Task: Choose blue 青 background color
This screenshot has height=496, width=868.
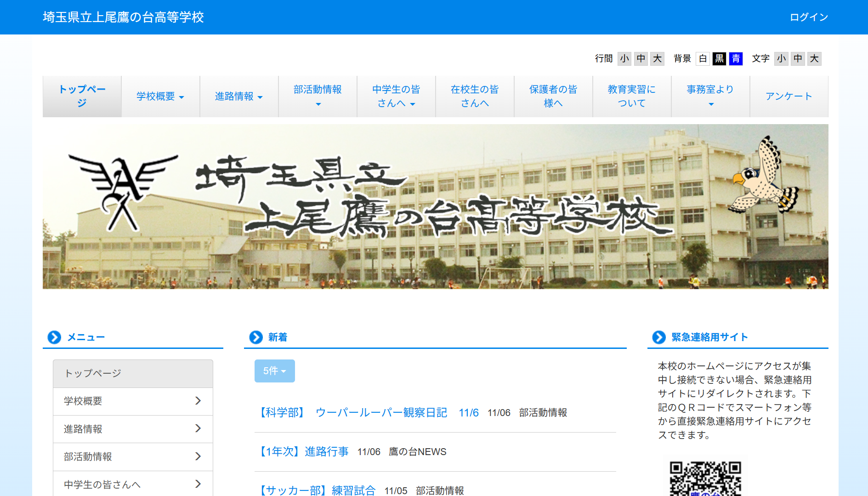Action: click(736, 58)
